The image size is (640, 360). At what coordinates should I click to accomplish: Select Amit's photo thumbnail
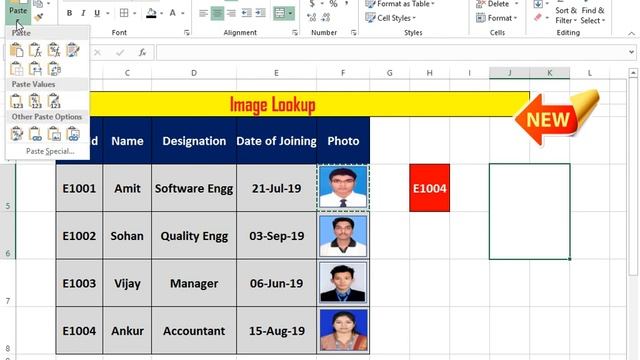[x=343, y=187]
